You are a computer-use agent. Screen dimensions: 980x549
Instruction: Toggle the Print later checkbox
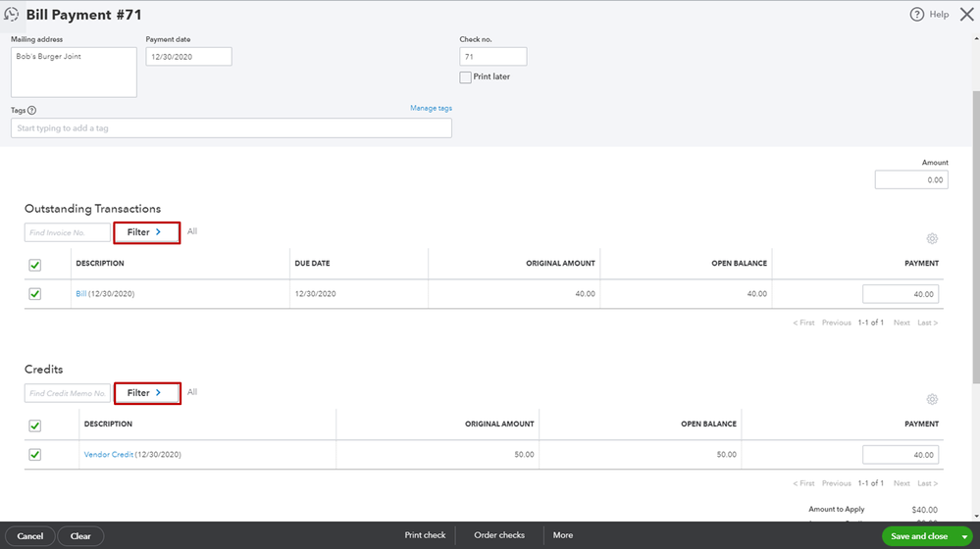click(x=466, y=77)
